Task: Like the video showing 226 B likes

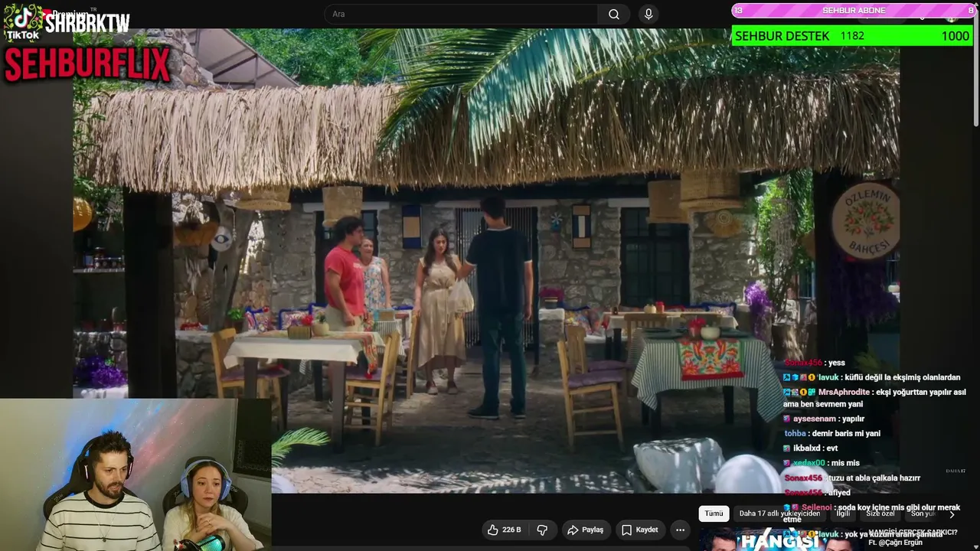Action: coord(504,530)
